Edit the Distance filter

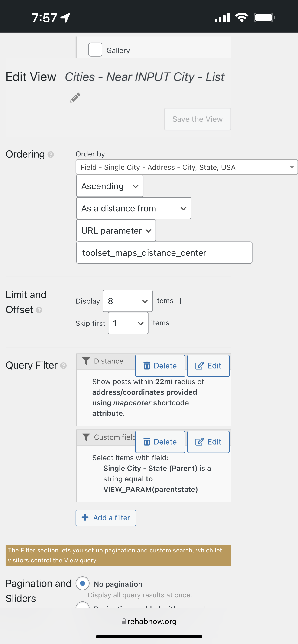point(208,366)
